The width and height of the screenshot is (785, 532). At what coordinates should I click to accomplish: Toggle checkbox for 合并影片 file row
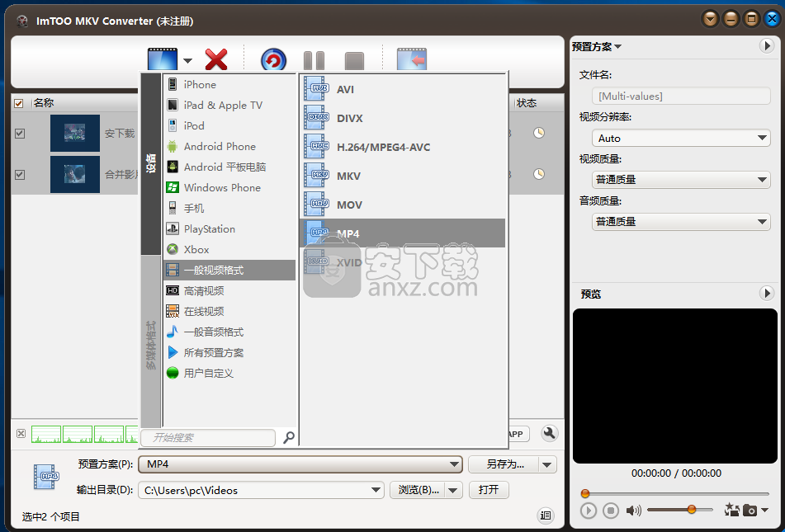(20, 175)
